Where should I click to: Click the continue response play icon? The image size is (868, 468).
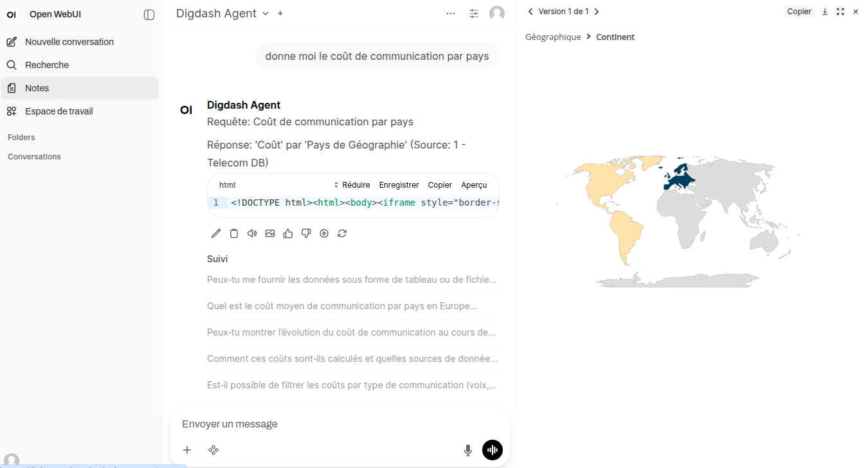tap(324, 233)
